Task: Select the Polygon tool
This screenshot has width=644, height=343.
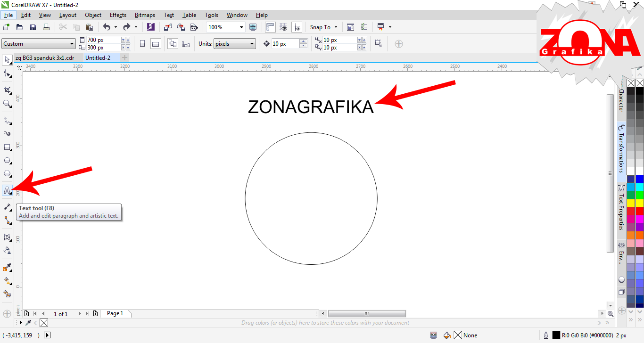Action: [x=7, y=174]
